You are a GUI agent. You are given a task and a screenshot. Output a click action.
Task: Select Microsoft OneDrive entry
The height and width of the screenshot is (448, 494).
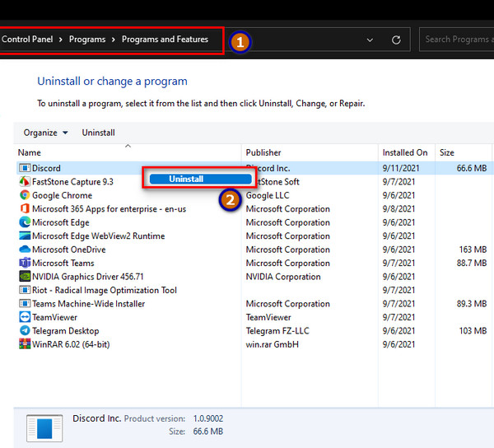point(68,250)
